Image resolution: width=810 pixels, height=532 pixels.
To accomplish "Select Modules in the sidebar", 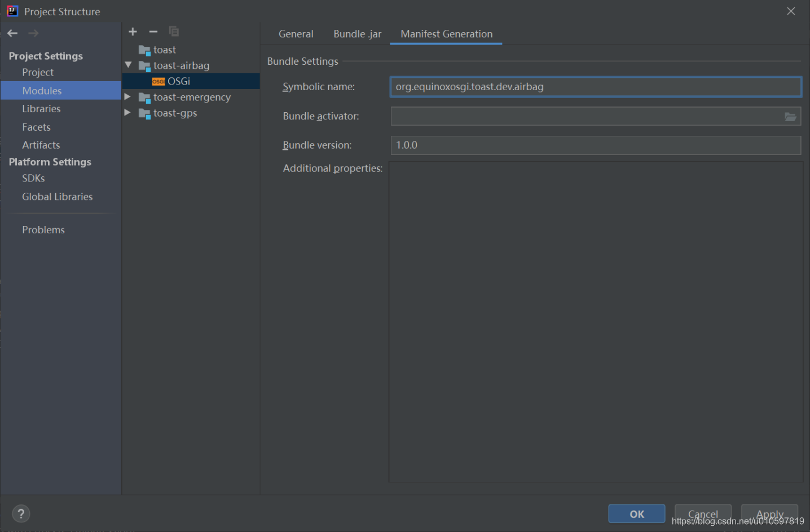I will click(x=61, y=91).
